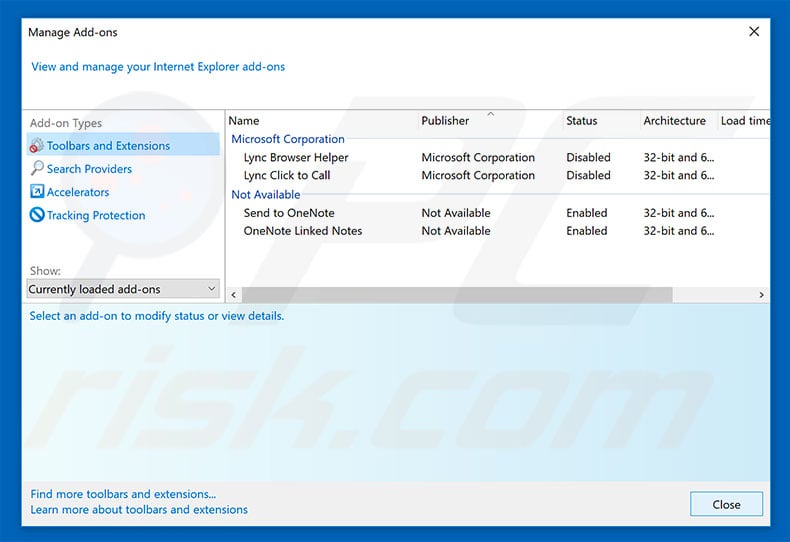This screenshot has width=790, height=542.
Task: Click the Not Available group header
Action: [266, 195]
